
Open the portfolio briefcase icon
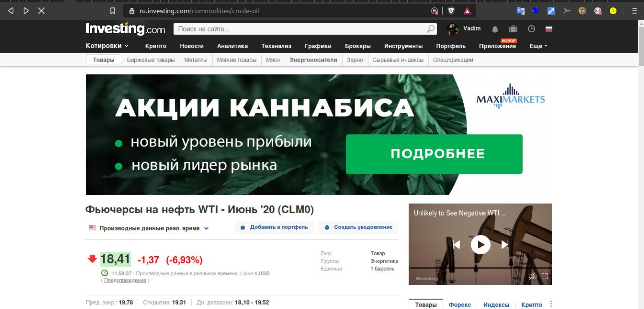click(513, 29)
